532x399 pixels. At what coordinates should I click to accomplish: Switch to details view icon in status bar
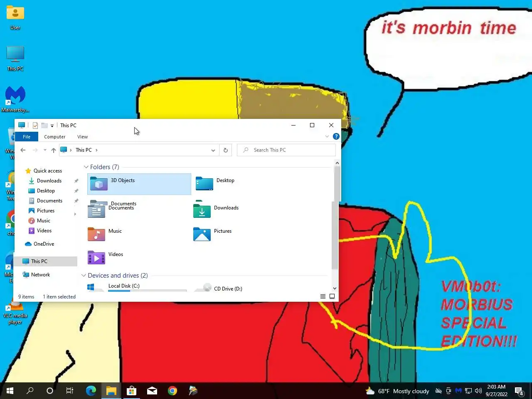click(323, 296)
